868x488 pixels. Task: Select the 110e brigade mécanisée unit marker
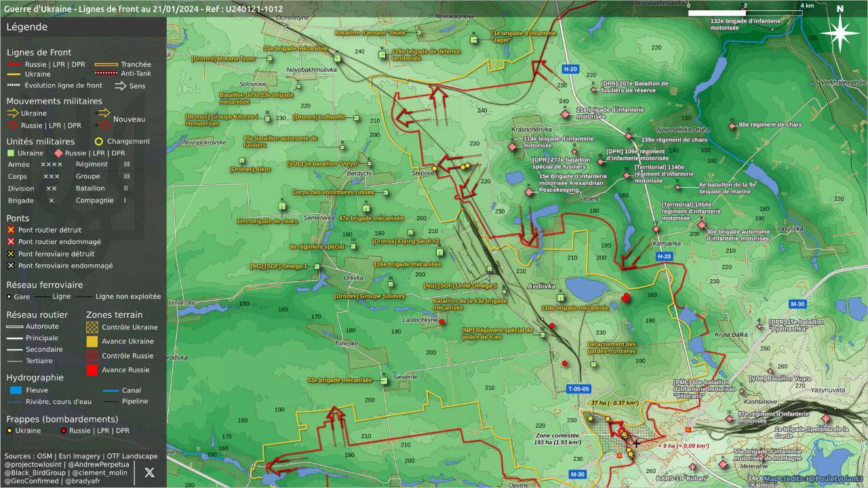(x=560, y=298)
